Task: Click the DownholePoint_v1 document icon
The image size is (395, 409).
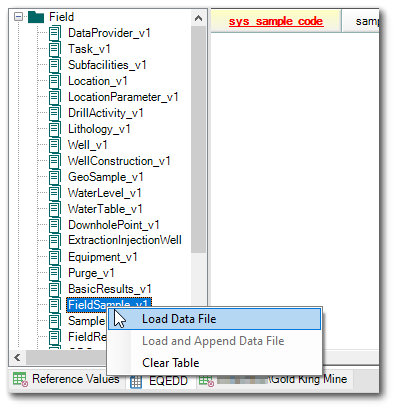Action: (55, 225)
